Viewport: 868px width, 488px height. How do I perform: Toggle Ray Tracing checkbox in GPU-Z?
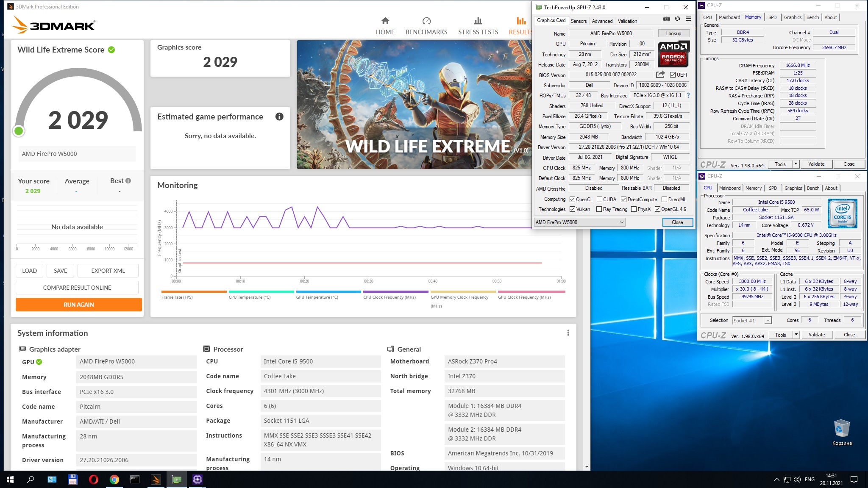pos(599,209)
